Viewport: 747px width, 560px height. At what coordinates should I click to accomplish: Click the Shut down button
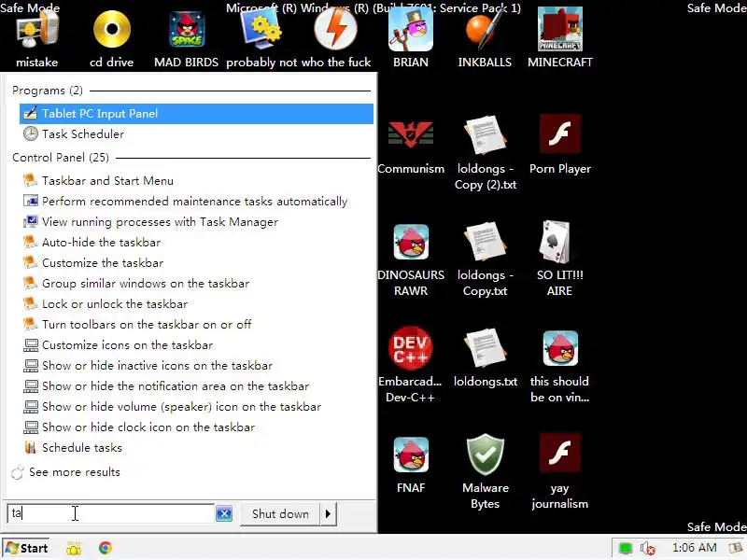[280, 514]
